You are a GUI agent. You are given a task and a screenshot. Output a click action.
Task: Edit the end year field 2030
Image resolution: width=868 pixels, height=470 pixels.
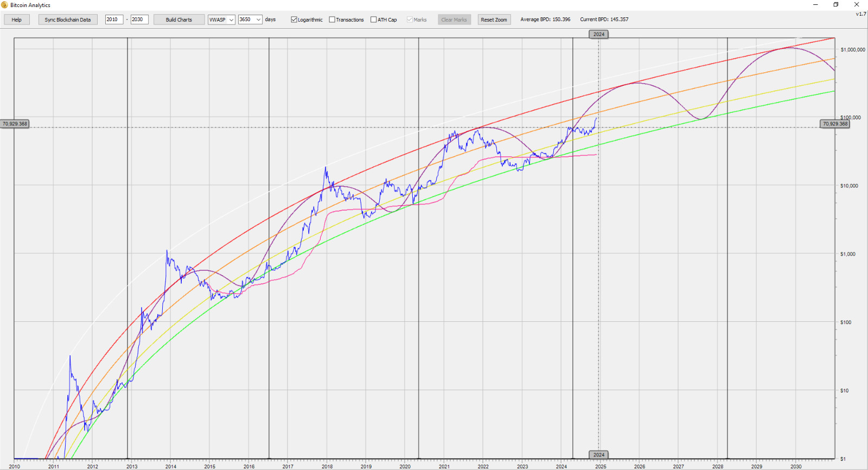139,20
